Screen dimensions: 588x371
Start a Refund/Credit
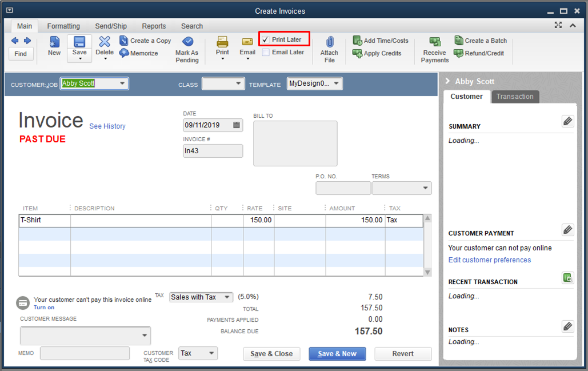(480, 53)
